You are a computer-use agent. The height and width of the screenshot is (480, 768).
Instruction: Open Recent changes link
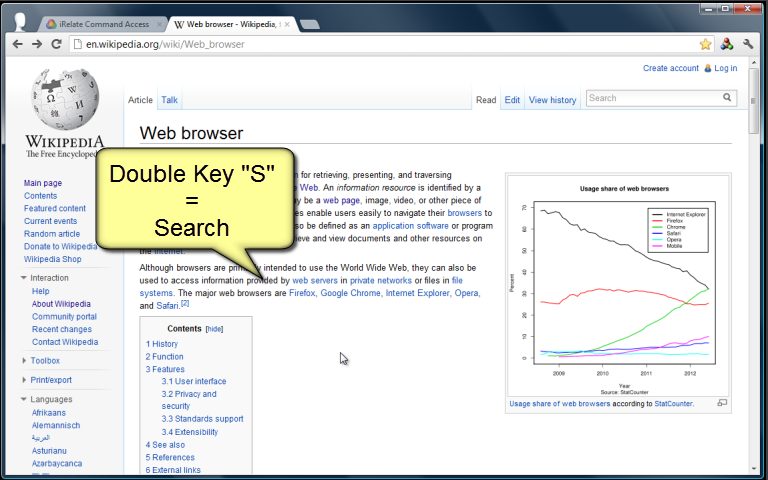pyautogui.click(x=62, y=329)
